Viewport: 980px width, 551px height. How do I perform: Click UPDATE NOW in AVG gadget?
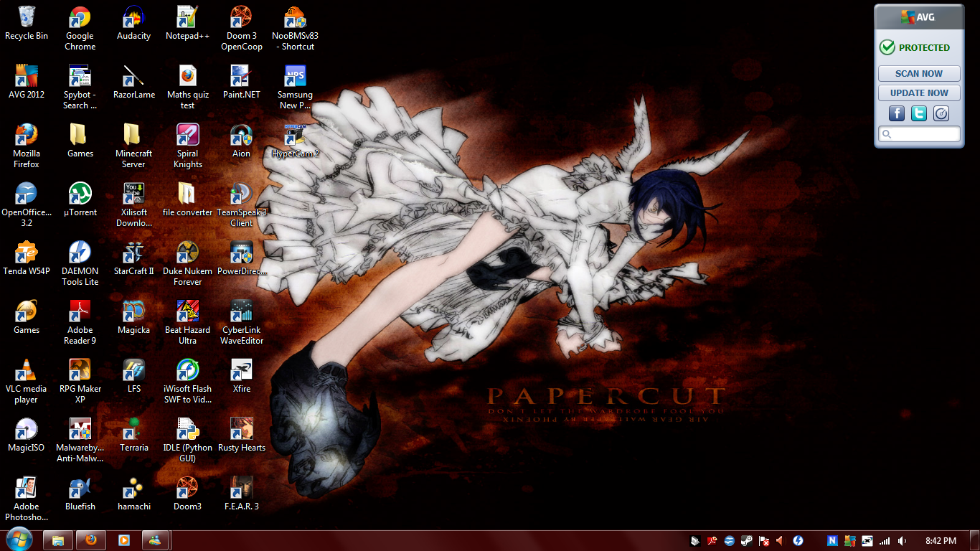click(919, 93)
